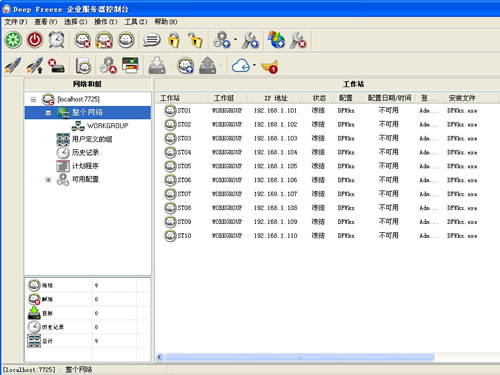Click the send message speech bubble icon
The width and height of the screenshot is (500, 375).
coord(152,40)
